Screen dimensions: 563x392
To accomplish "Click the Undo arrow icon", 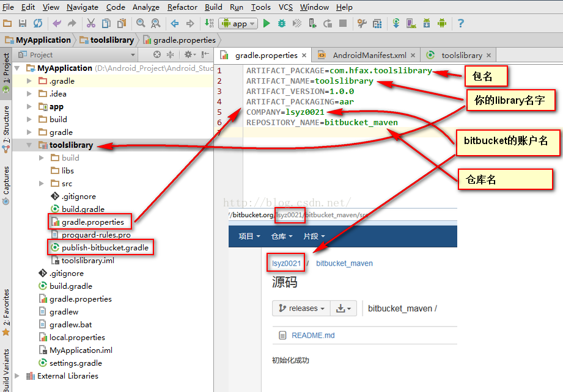I will (x=57, y=24).
